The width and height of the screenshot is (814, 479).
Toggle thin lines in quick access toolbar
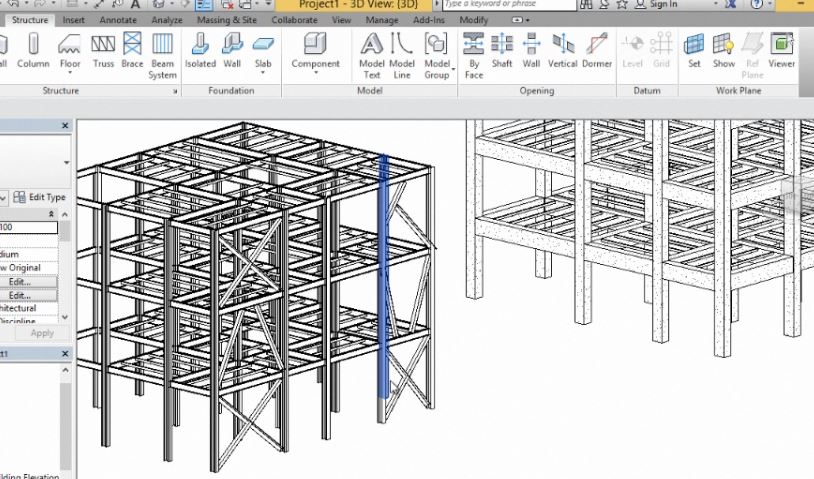[204, 5]
